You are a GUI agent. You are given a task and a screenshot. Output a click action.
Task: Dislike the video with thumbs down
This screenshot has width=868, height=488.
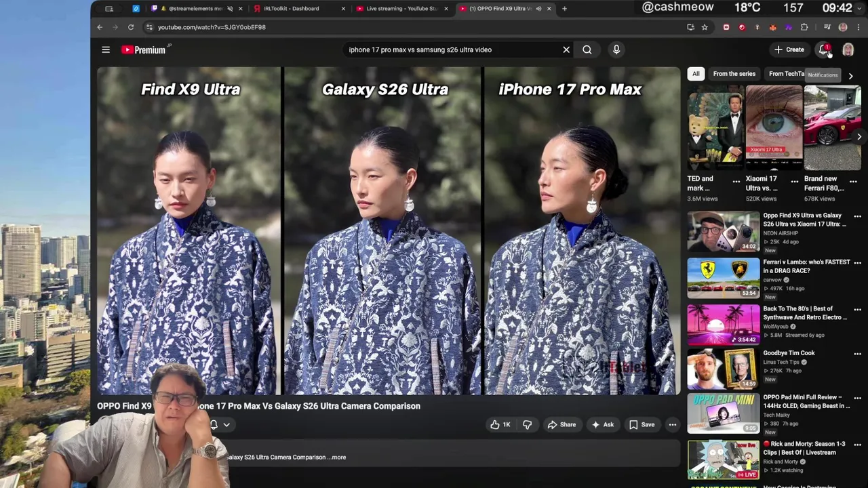(x=527, y=425)
